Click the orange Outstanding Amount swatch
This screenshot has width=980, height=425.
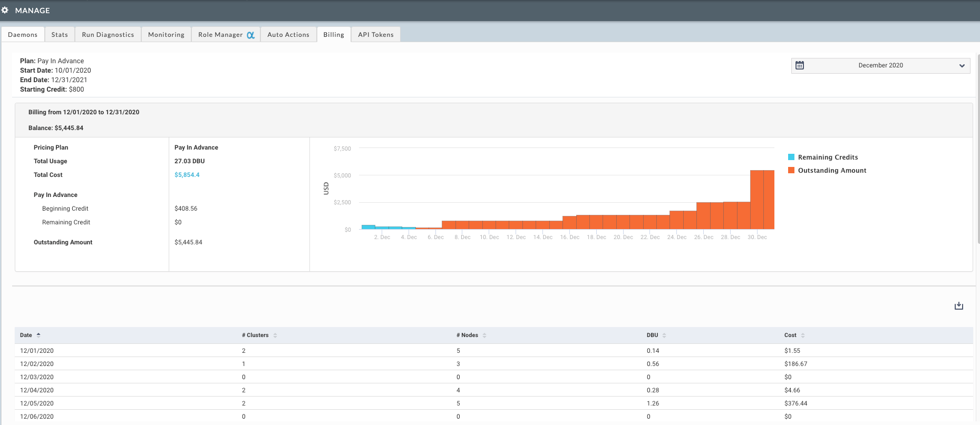(791, 170)
